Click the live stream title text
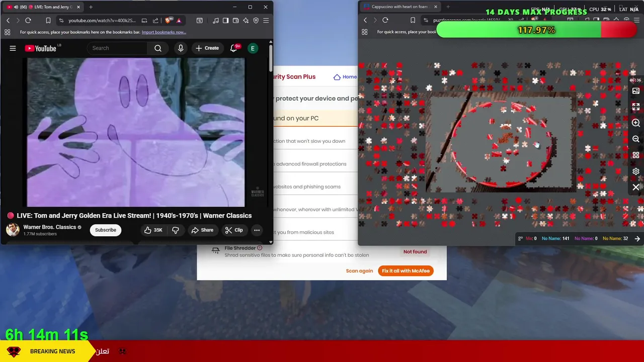 point(134,216)
